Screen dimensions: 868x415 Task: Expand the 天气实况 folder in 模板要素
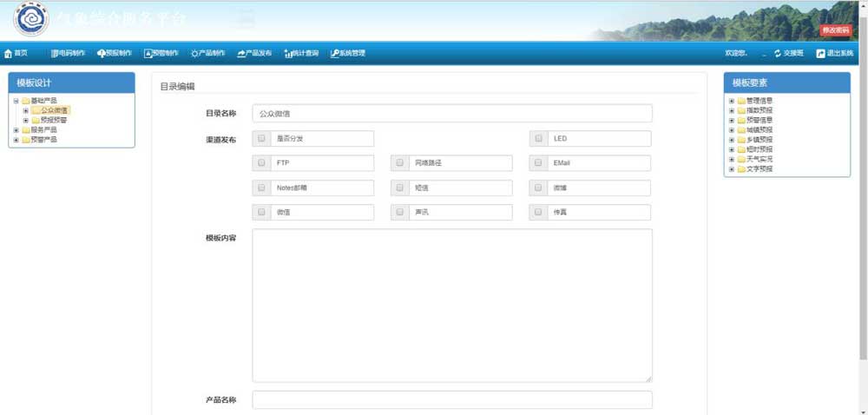coord(732,159)
